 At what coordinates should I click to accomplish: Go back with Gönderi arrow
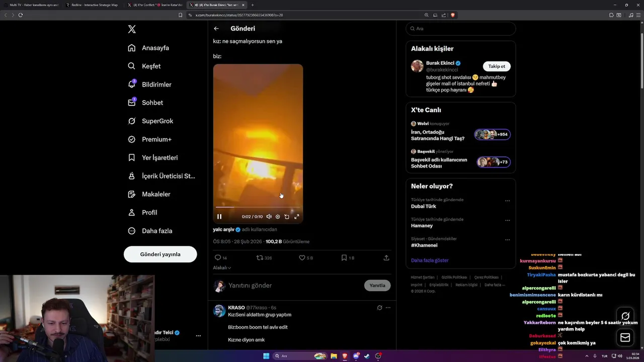pos(216,29)
